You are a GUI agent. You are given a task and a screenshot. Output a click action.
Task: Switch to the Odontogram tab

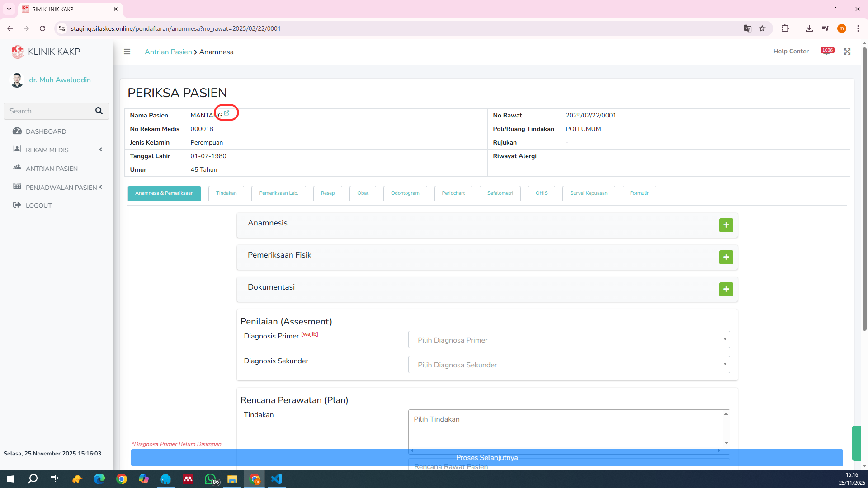[x=405, y=193]
